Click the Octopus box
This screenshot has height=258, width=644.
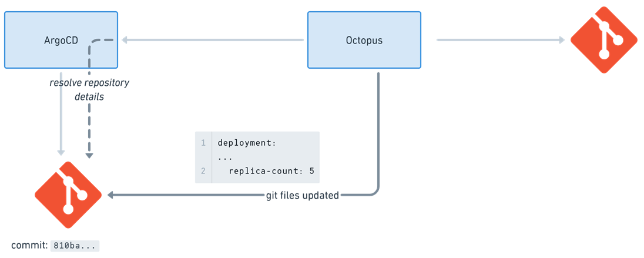tap(364, 40)
